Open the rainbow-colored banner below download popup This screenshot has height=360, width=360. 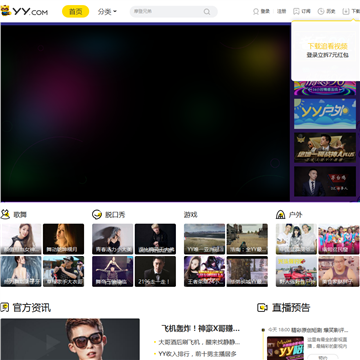click(x=325, y=88)
